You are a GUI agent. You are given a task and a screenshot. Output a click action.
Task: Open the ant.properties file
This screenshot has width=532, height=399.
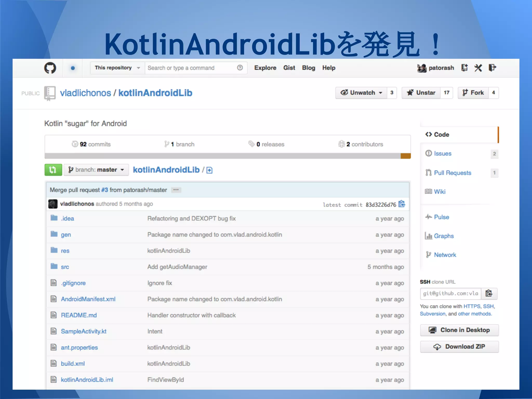point(79,348)
